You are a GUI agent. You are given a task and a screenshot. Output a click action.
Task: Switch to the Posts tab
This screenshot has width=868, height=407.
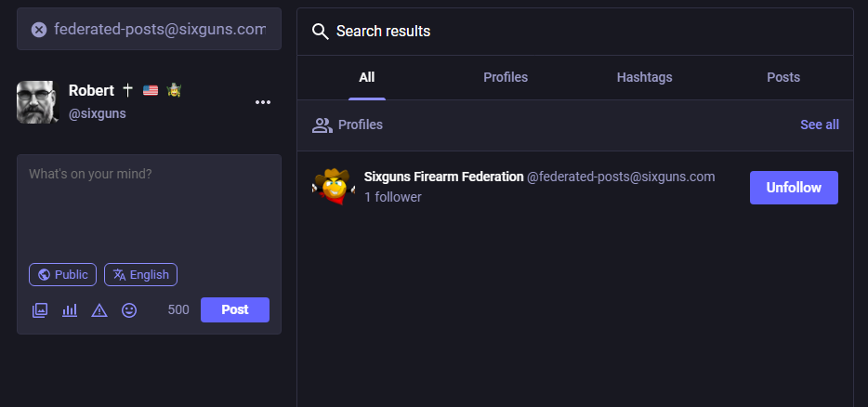[783, 77]
